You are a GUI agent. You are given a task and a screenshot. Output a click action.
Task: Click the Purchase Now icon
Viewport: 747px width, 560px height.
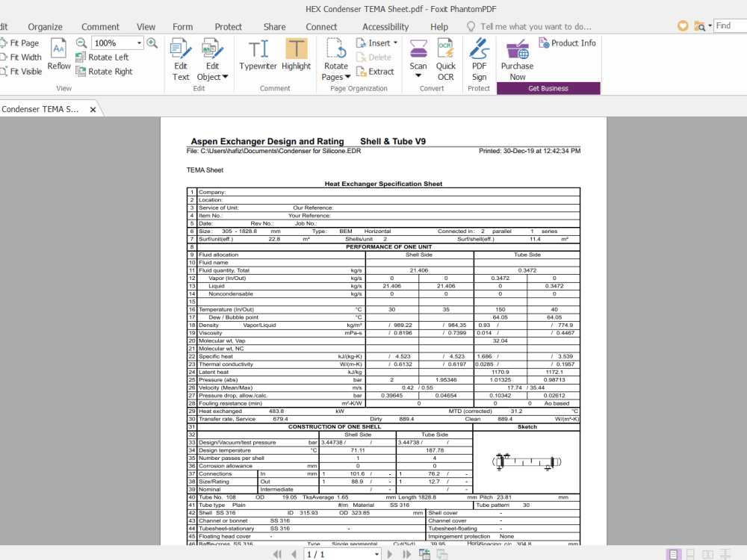(518, 49)
